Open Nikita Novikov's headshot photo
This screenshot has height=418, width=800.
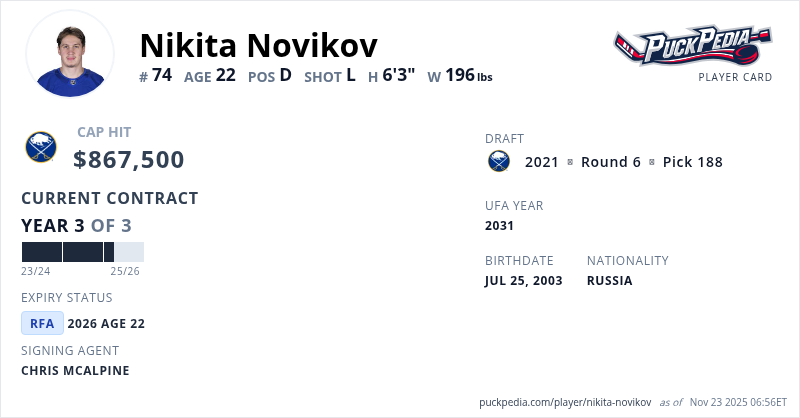pyautogui.click(x=70, y=54)
